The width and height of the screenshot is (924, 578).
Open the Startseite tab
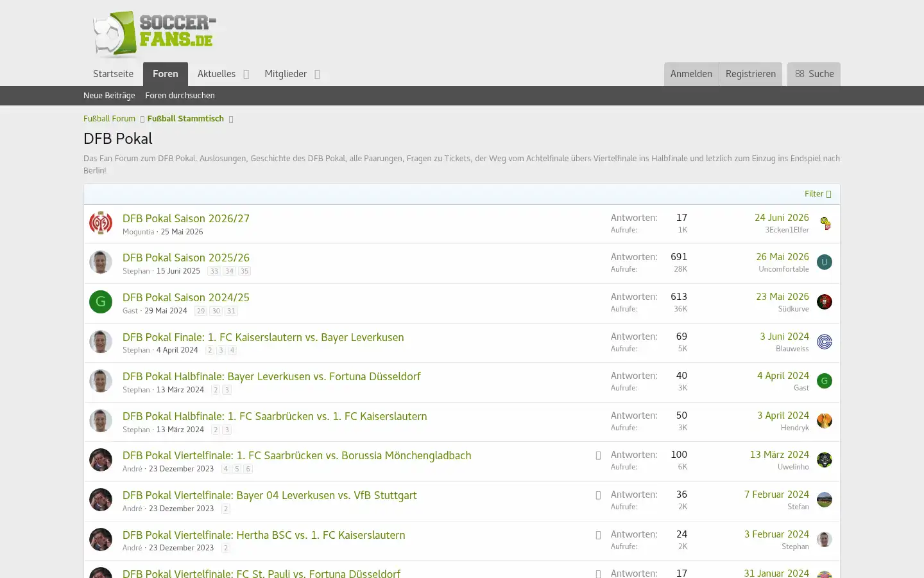click(114, 74)
